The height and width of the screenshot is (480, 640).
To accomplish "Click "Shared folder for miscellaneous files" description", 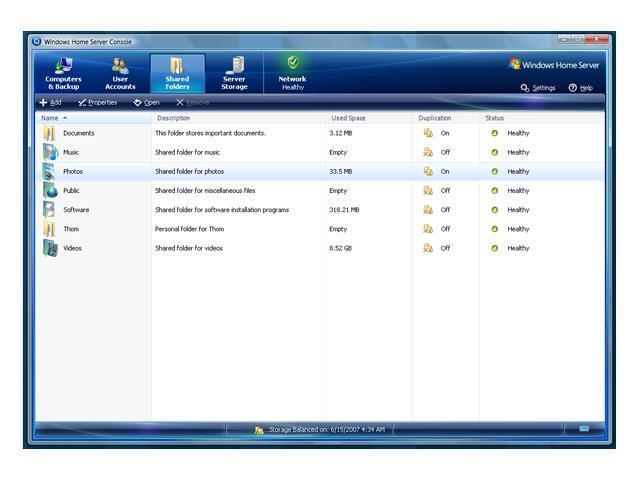I will pos(205,191).
